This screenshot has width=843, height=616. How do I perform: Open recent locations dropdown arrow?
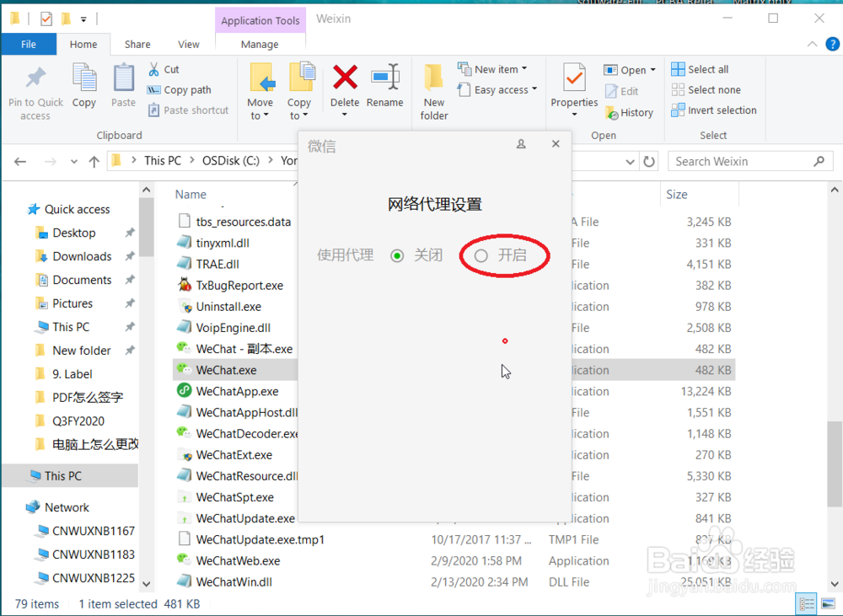tap(73, 161)
